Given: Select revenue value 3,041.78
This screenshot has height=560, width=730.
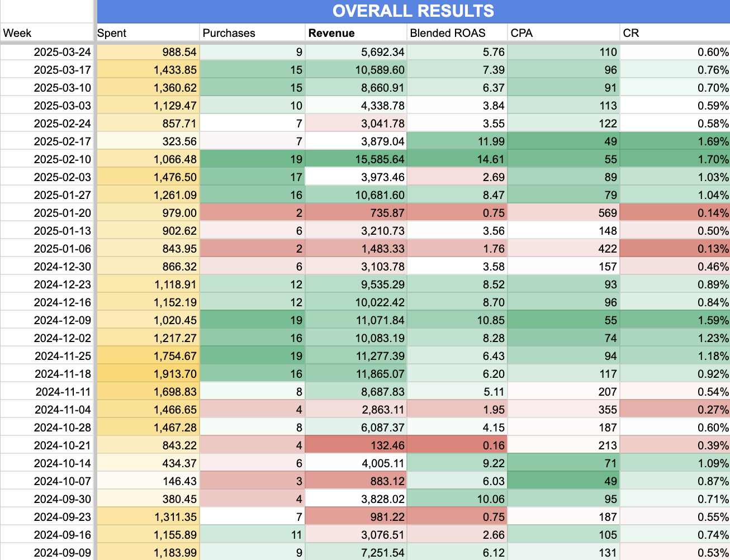Looking at the screenshot, I should pyautogui.click(x=356, y=124).
